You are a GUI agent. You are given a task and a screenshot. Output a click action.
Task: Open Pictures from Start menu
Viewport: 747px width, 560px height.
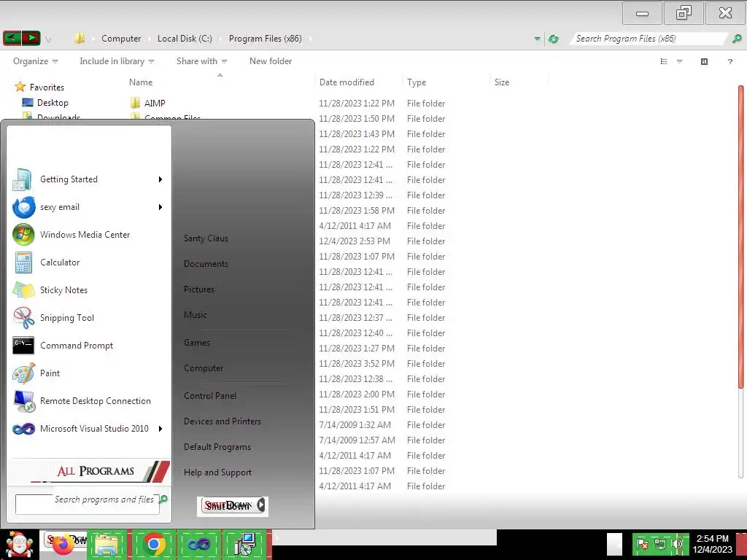(x=199, y=289)
